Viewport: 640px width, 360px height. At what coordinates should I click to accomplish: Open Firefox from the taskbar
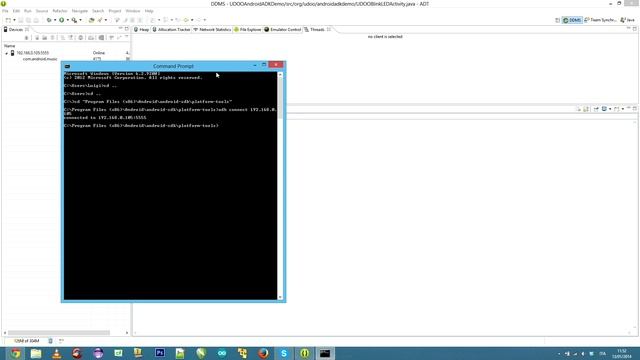click(263, 353)
